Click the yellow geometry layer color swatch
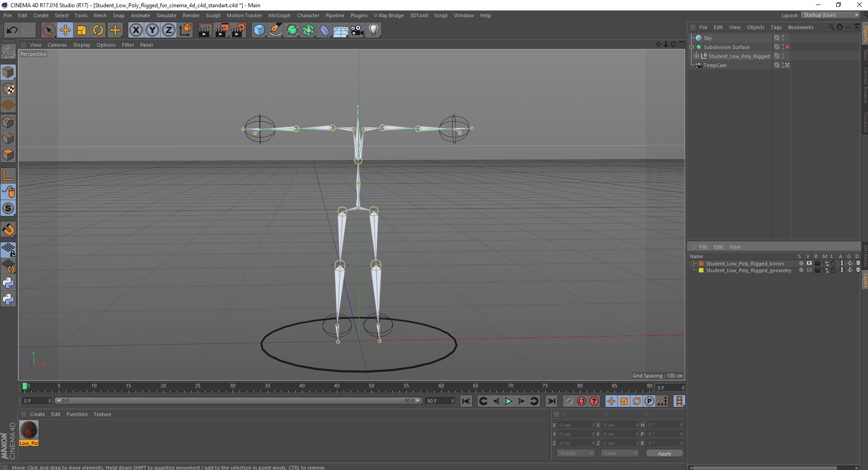Screen dimensions: 868x470 pyautogui.click(x=701, y=270)
